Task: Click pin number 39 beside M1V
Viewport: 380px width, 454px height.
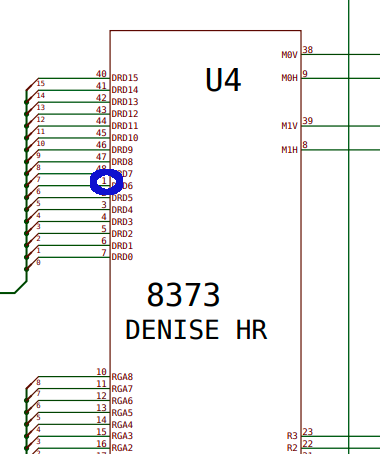Action: point(308,121)
